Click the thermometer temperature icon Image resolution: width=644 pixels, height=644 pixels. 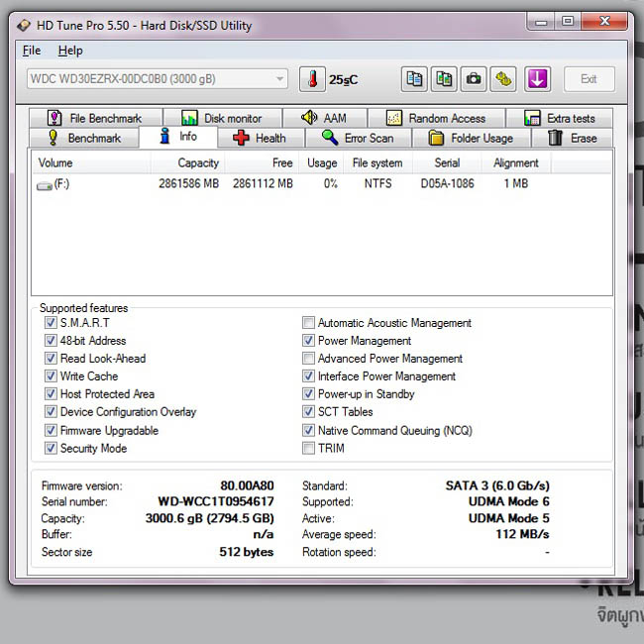tap(312, 79)
